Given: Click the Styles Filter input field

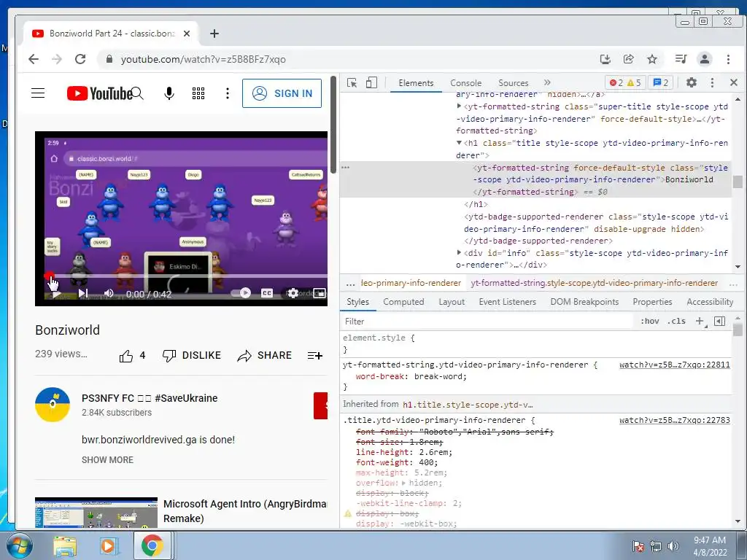Looking at the screenshot, I should (486, 322).
